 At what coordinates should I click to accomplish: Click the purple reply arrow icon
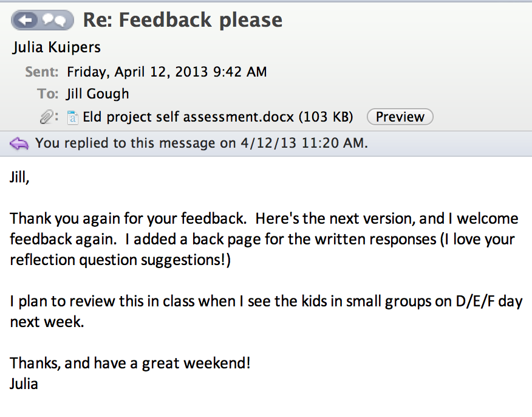tap(19, 143)
